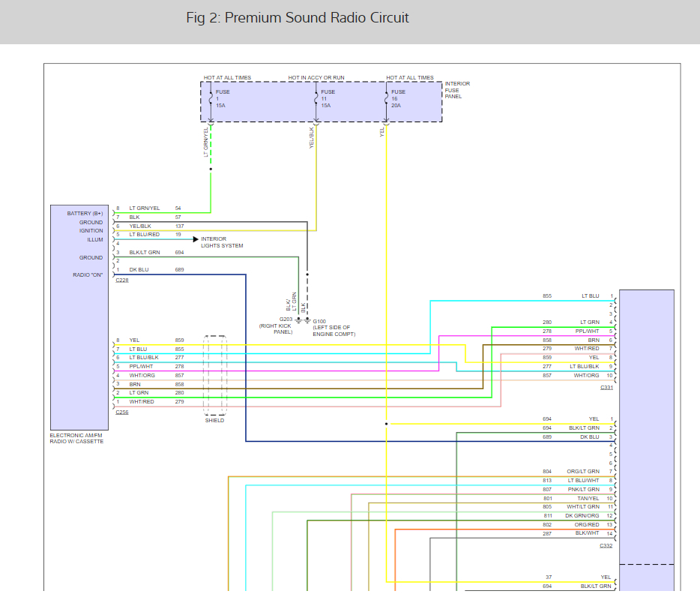Click the arrow pointing to Interior Lights System
This screenshot has height=606, width=700.
[195, 239]
